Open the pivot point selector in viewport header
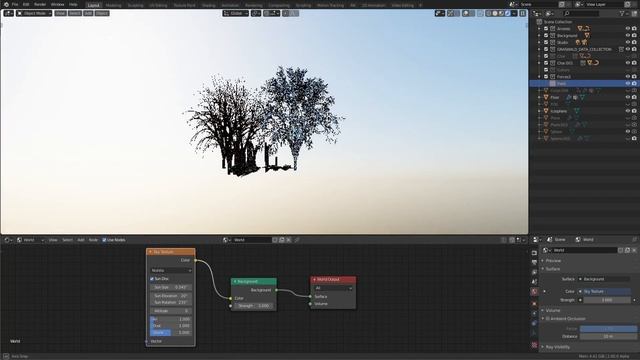 tap(256, 13)
